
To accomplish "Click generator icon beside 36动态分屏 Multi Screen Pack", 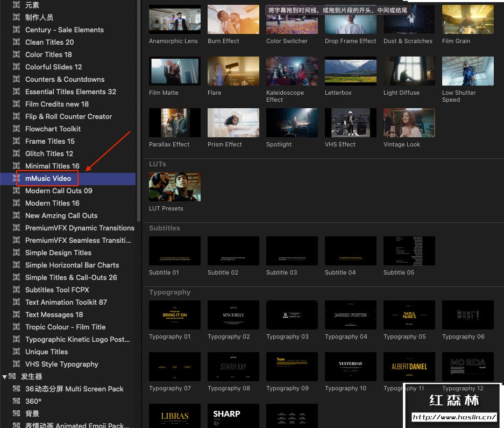I will click(x=16, y=389).
